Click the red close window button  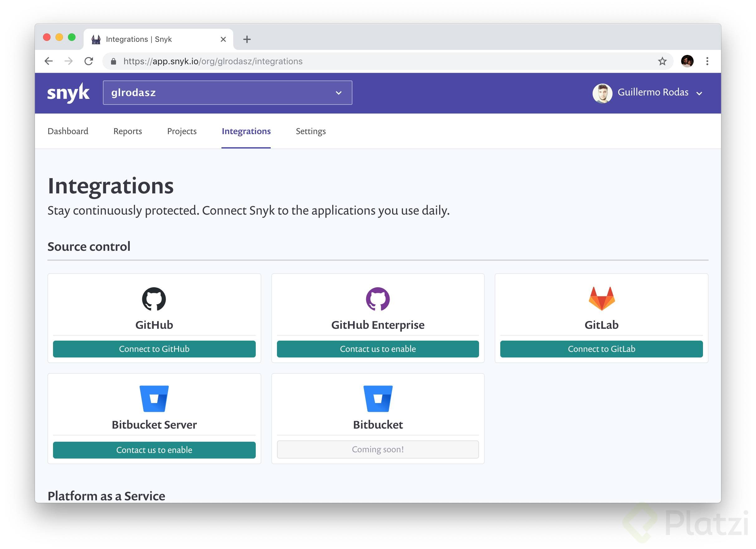pyautogui.click(x=47, y=37)
